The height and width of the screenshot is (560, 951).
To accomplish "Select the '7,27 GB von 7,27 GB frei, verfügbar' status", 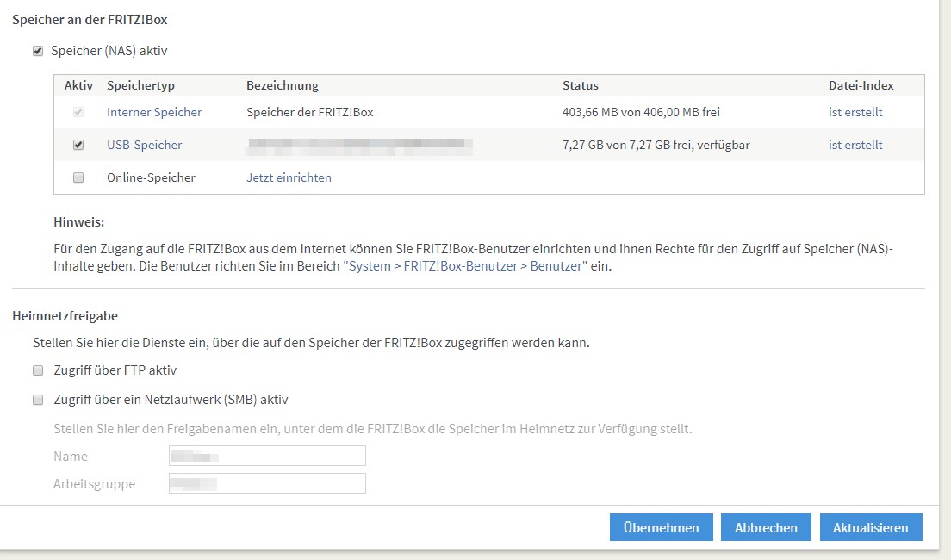I will pyautogui.click(x=656, y=145).
